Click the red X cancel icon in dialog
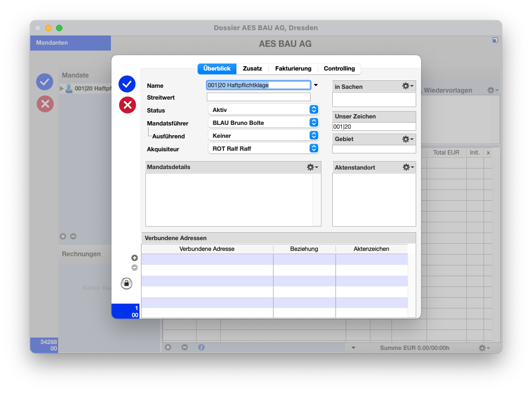This screenshot has height=393, width=532. [127, 105]
